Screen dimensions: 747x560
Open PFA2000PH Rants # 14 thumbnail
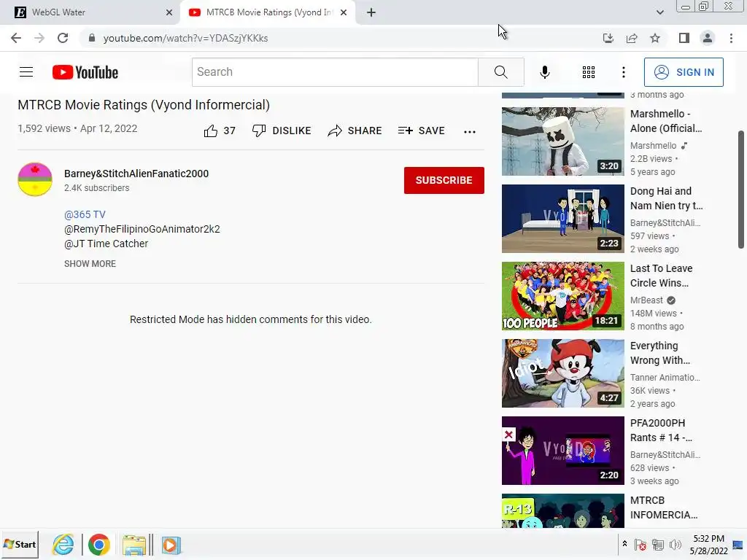point(562,451)
